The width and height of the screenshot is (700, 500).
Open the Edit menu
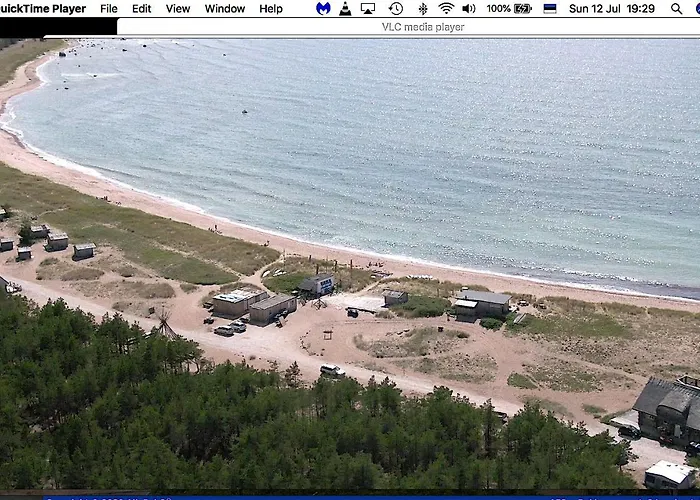point(142,9)
